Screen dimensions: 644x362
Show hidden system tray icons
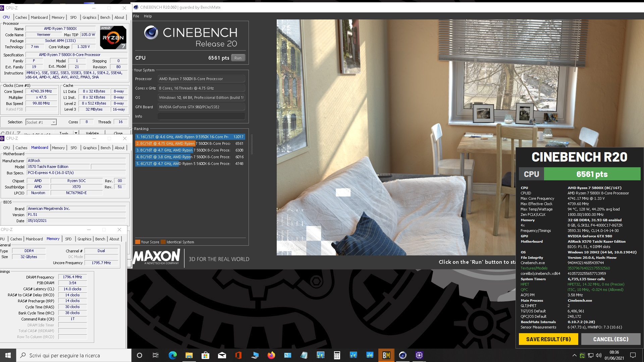pos(574,355)
